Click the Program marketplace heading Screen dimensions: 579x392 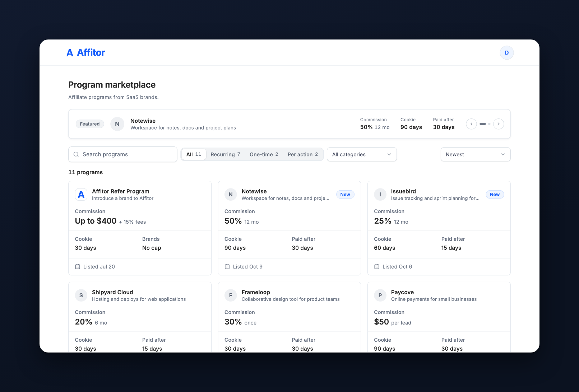pyautogui.click(x=112, y=85)
